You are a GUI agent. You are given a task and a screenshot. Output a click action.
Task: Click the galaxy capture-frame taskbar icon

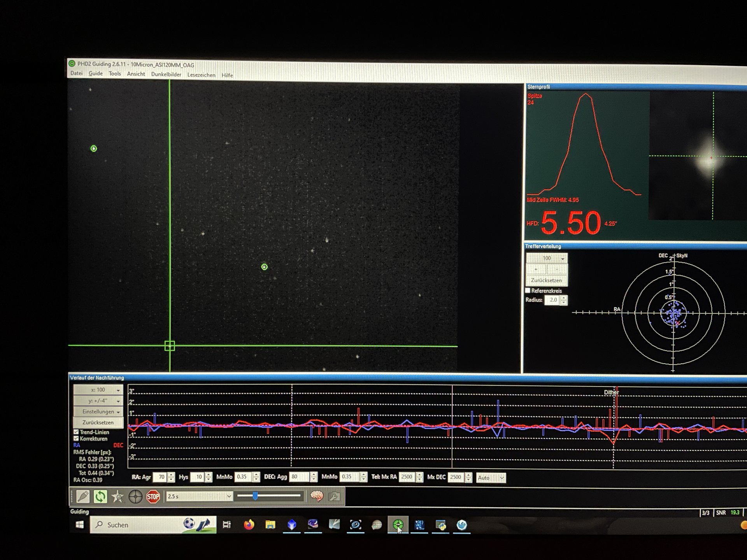tap(356, 525)
